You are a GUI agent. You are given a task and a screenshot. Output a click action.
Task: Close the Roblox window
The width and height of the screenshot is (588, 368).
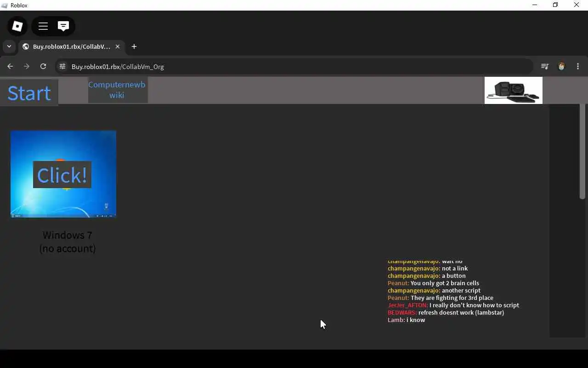click(x=577, y=5)
